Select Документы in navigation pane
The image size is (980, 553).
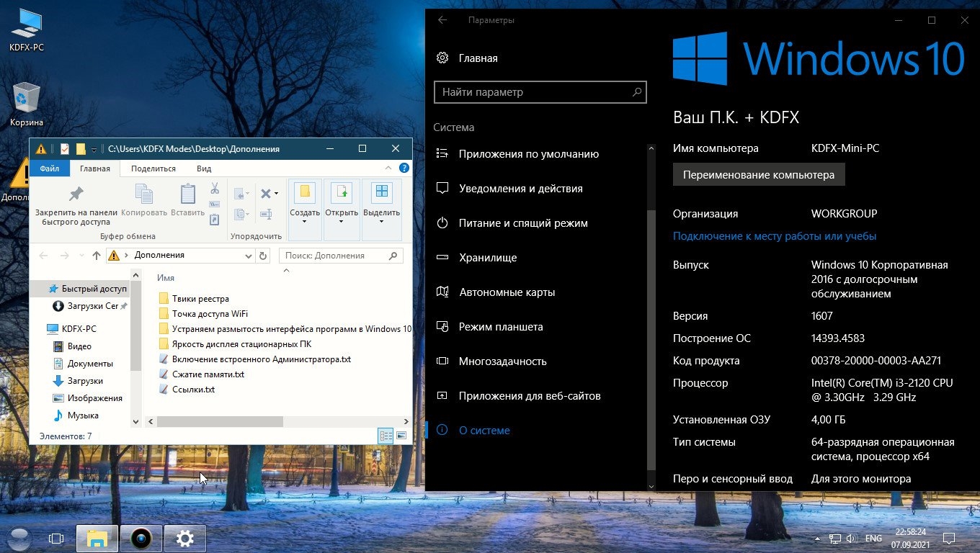click(x=90, y=364)
